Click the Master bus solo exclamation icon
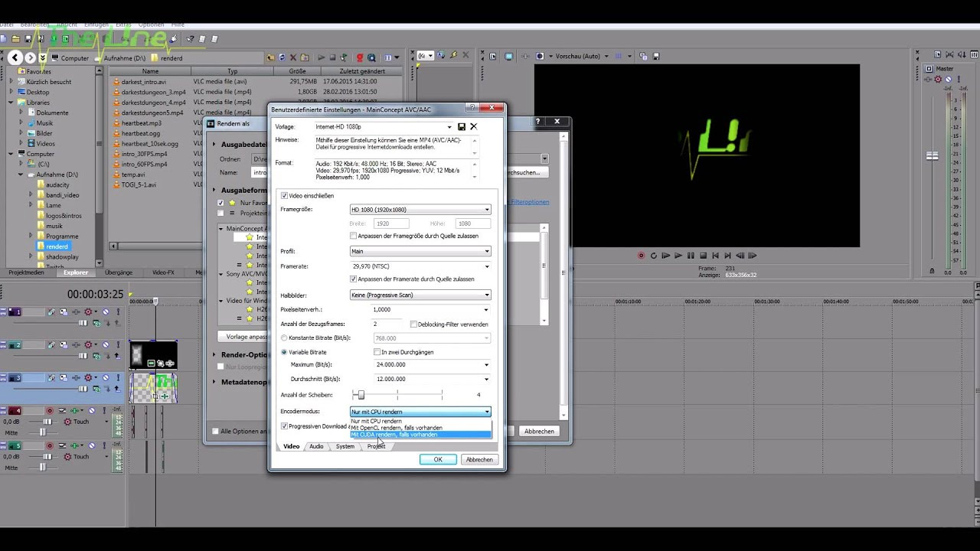980x551 pixels. coord(957,80)
